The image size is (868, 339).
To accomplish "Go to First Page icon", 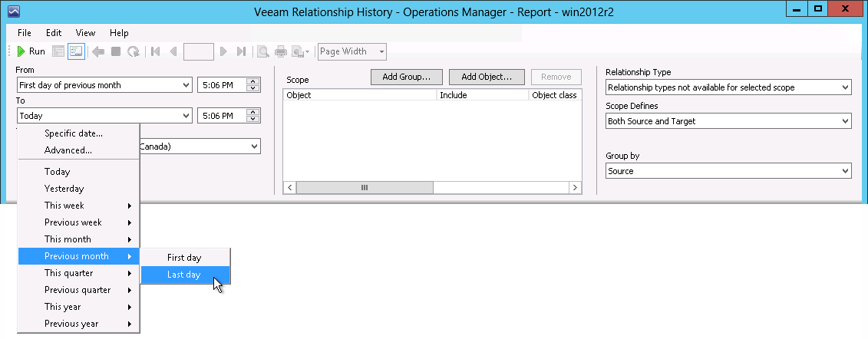I will coord(156,51).
